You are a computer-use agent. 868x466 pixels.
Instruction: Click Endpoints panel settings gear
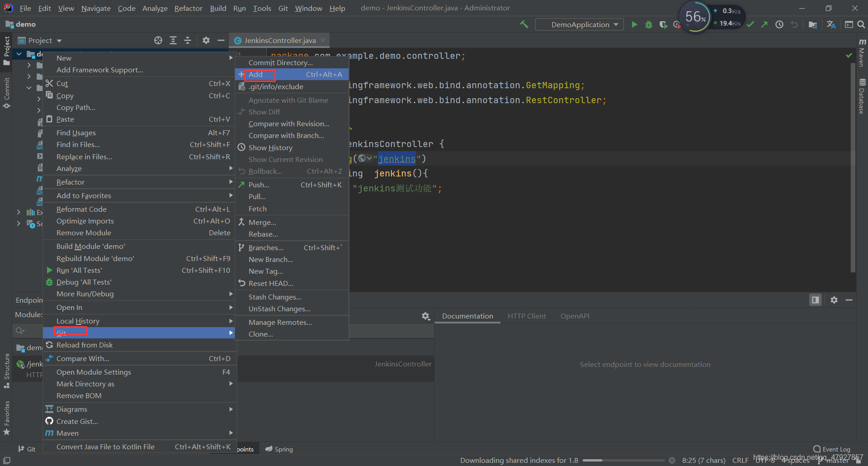(834, 300)
